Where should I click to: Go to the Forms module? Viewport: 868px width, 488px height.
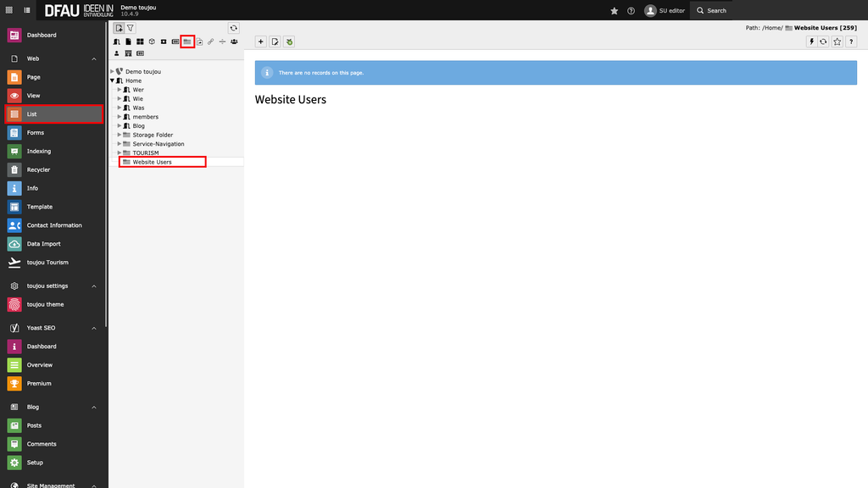35,133
